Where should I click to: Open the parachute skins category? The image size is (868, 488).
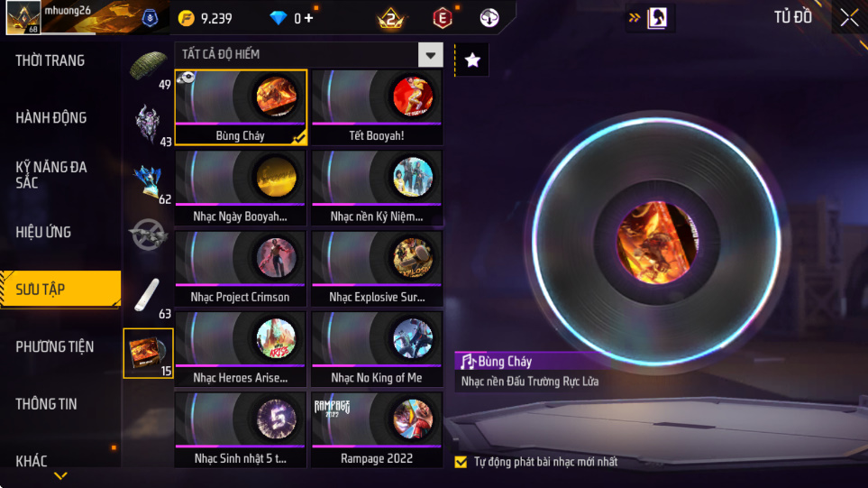(x=149, y=67)
